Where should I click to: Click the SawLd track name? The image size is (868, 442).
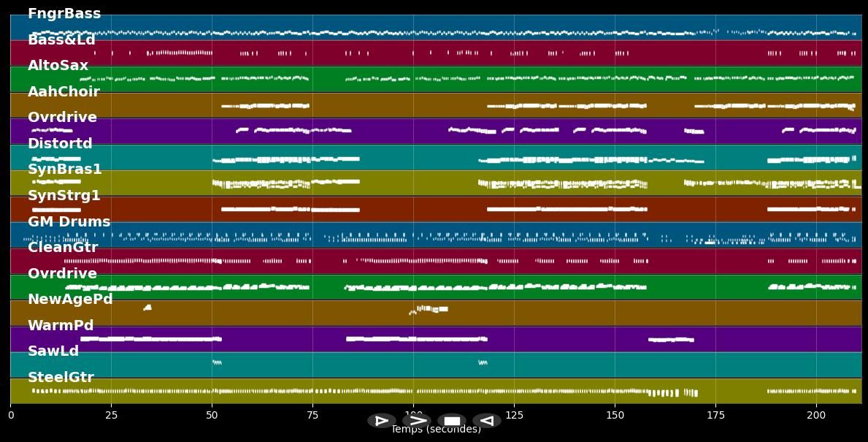[53, 351]
